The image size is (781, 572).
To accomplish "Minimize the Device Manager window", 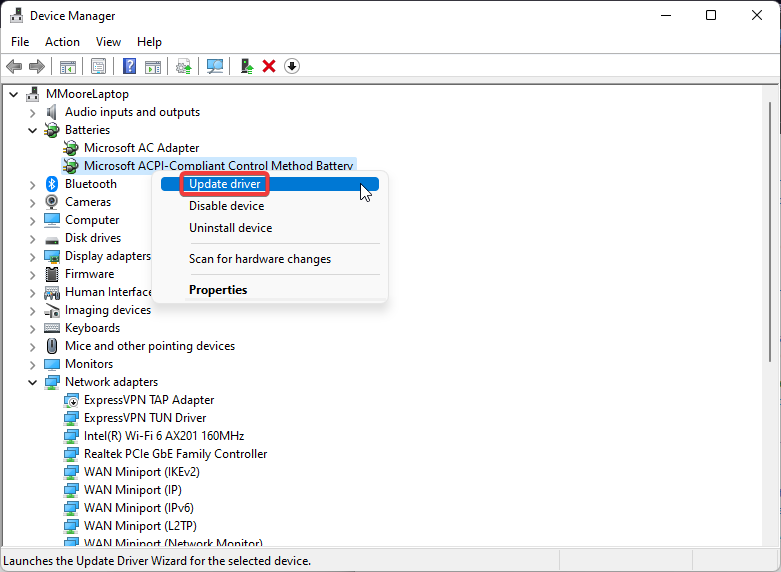I will pos(666,15).
